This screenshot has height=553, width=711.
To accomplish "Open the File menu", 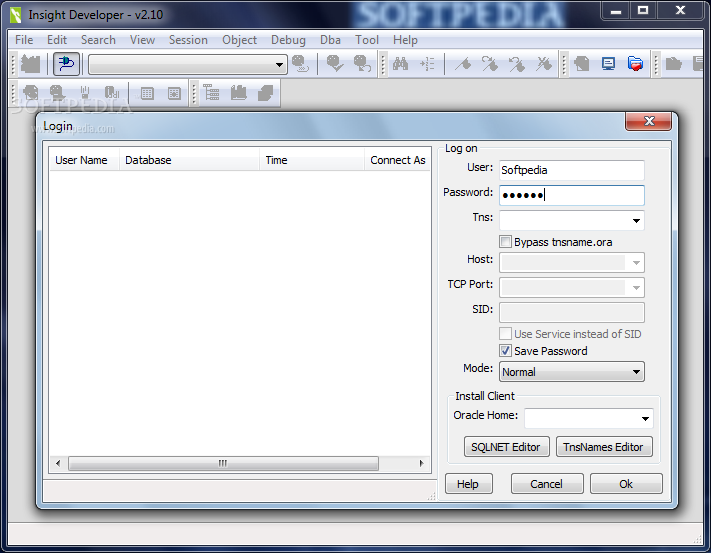I will click(x=24, y=40).
